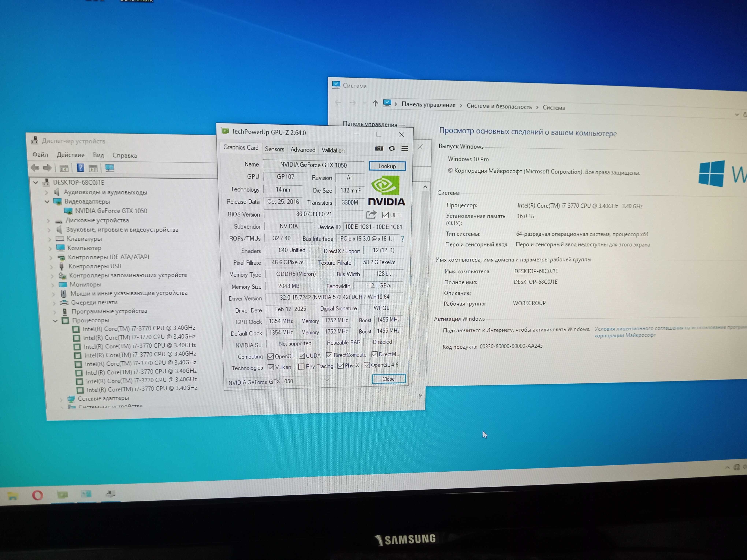The width and height of the screenshot is (747, 560).
Task: Expand the Контроллеры USB node
Action: click(51, 267)
